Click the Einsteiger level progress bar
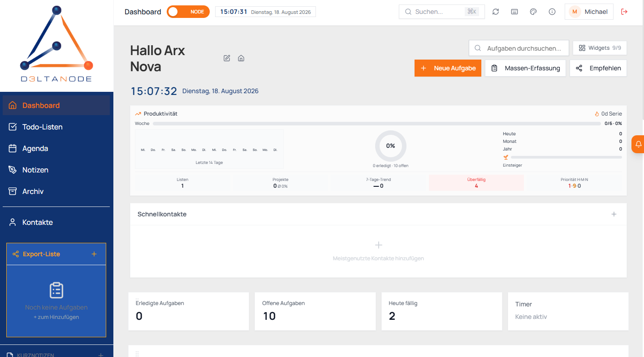 [x=566, y=157]
